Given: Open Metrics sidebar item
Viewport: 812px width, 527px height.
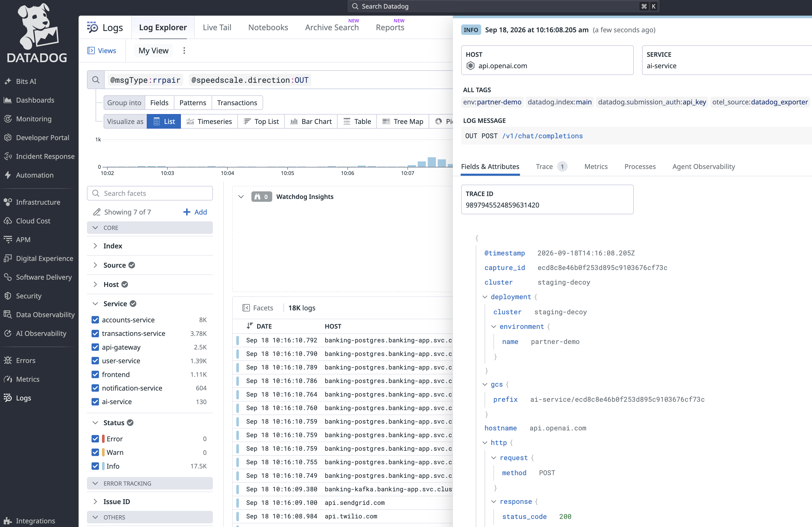Looking at the screenshot, I should point(22,379).
